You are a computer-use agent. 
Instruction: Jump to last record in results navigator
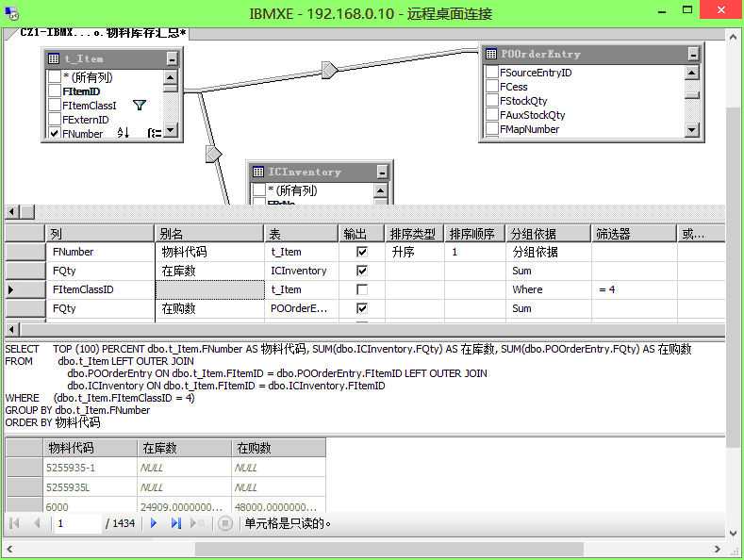(x=175, y=522)
